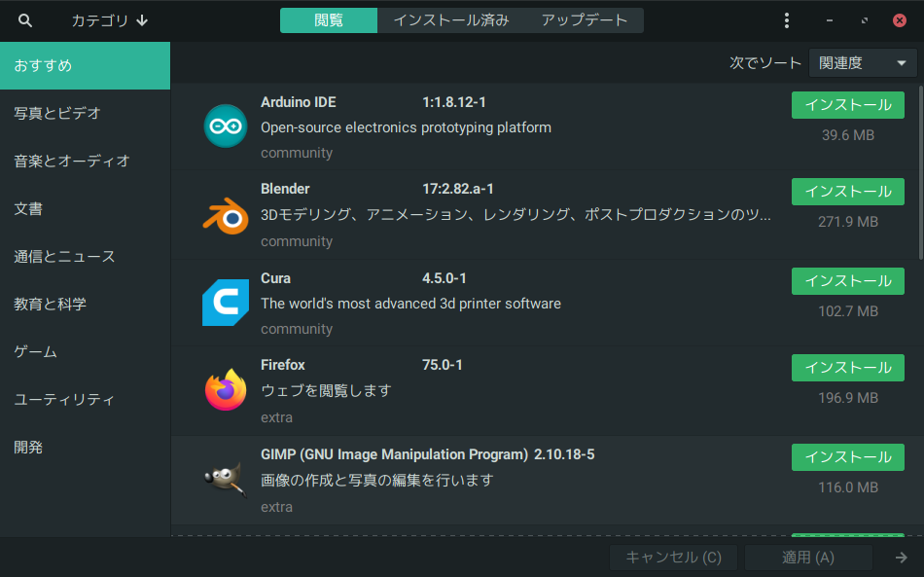Click the 画像の作成と写真の編集を行います description
This screenshot has height=577, width=924.
(x=377, y=481)
